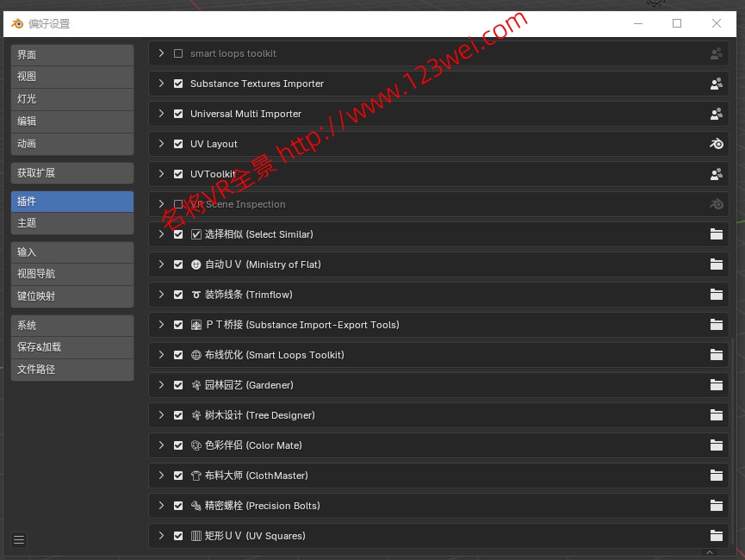Open the hamburger menu at bottom left
745x560 pixels.
pos(19,540)
